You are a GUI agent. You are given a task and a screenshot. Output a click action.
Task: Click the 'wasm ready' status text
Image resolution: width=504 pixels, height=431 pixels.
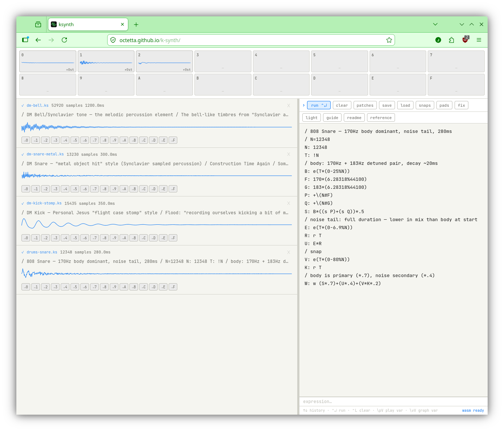point(473,411)
